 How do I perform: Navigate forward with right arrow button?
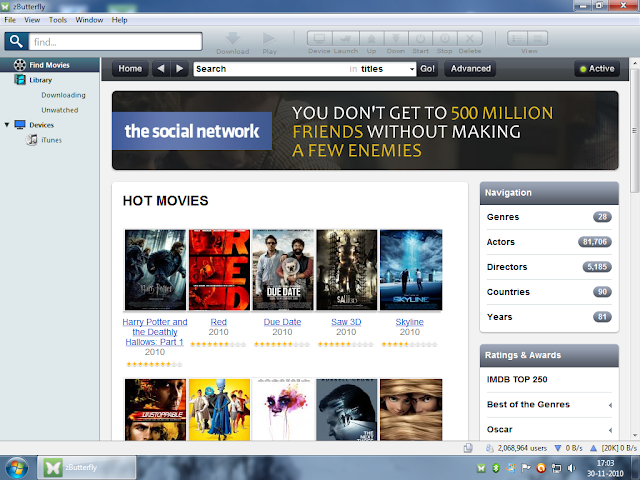(179, 69)
